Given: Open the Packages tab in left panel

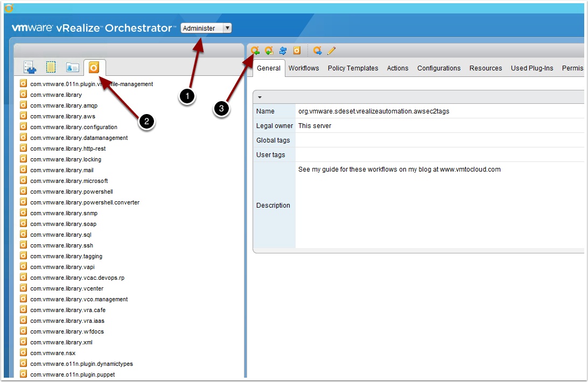Looking at the screenshot, I should (x=94, y=67).
